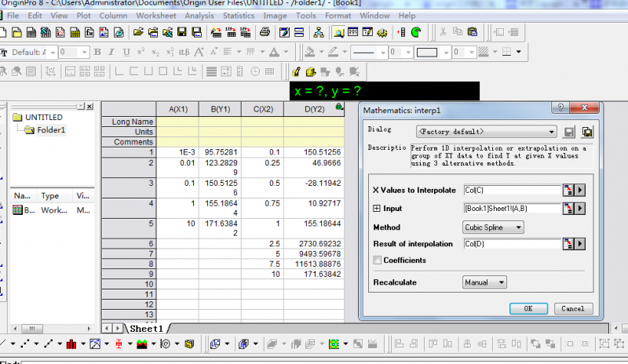Screen dimensions: 628x364
Task: Click the Open folder icon
Action: pyautogui.click(x=138, y=32)
